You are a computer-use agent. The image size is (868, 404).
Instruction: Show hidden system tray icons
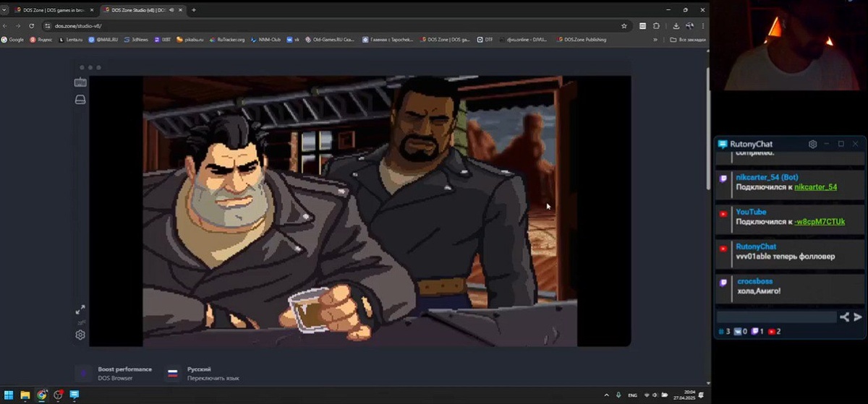(x=606, y=395)
